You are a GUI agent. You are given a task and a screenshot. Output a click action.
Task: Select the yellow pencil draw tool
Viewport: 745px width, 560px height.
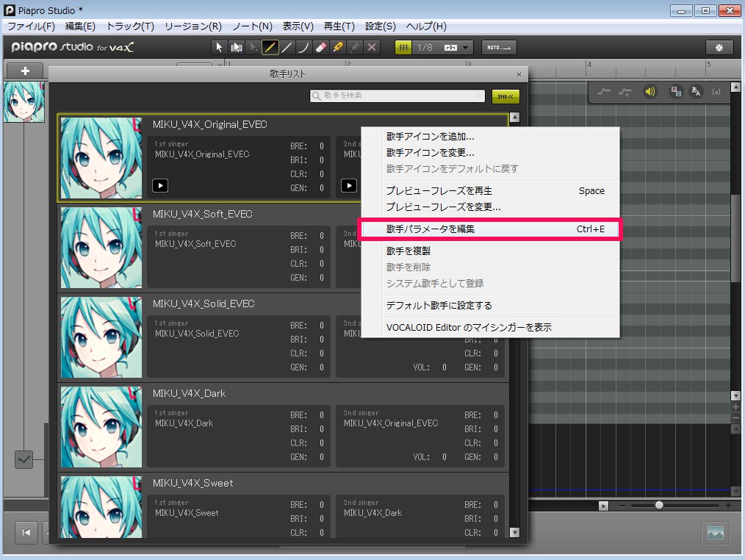[x=270, y=47]
